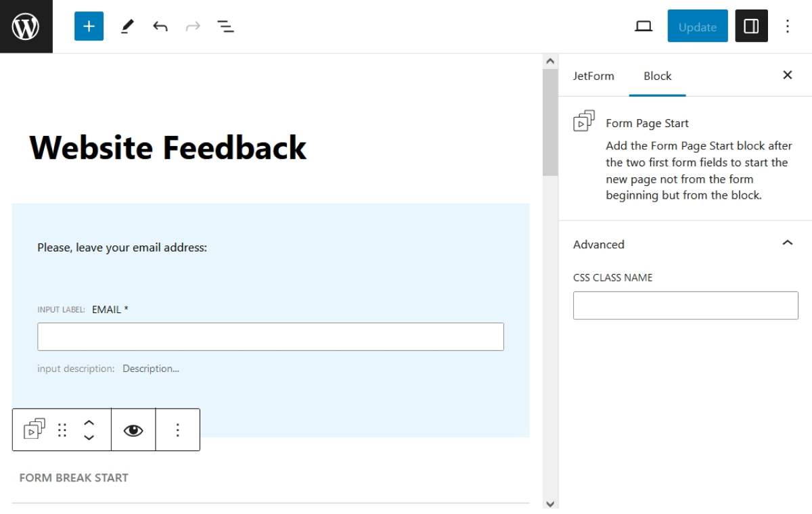
Task: Toggle the block preview eye icon
Action: coord(133,429)
